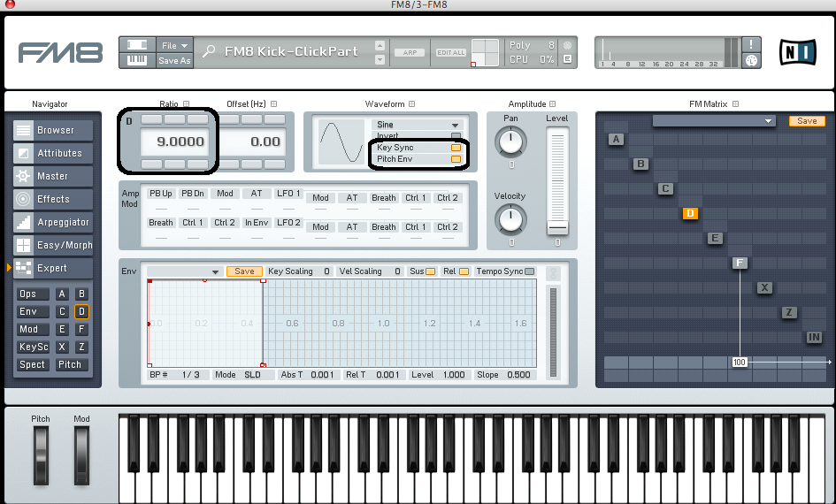
Task: Click the KeySc sub-page button
Action: [x=33, y=347]
